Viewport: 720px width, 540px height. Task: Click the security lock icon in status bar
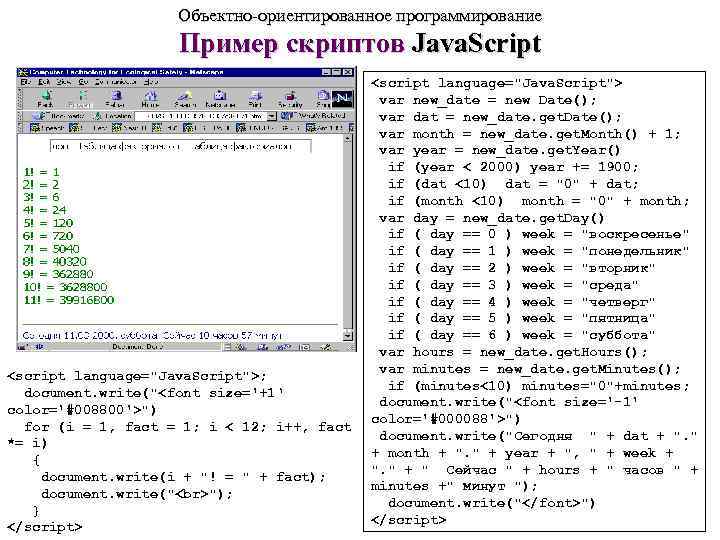22,347
